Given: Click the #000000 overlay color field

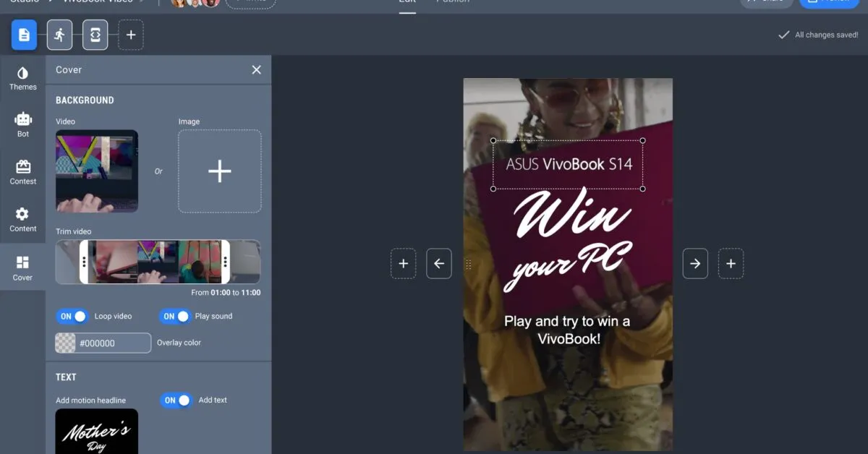Looking at the screenshot, I should (112, 343).
